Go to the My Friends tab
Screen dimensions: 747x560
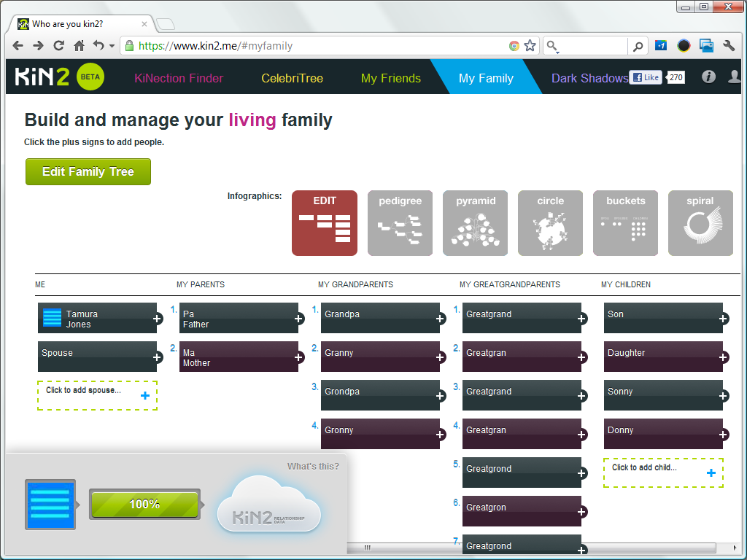pos(390,78)
